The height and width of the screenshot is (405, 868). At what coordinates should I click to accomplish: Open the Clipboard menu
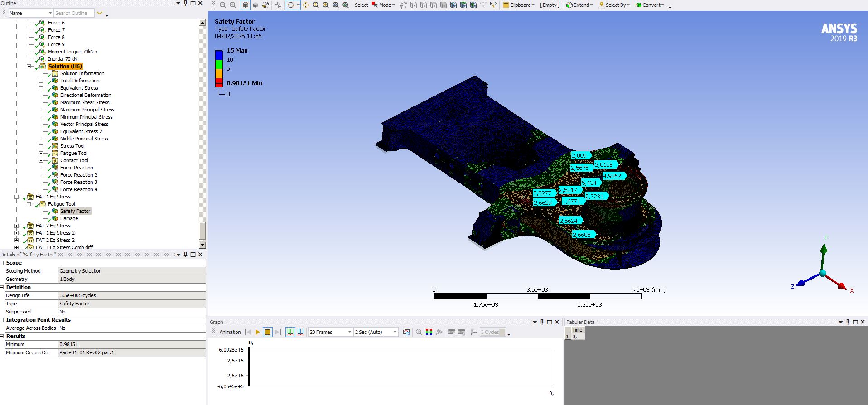point(519,5)
